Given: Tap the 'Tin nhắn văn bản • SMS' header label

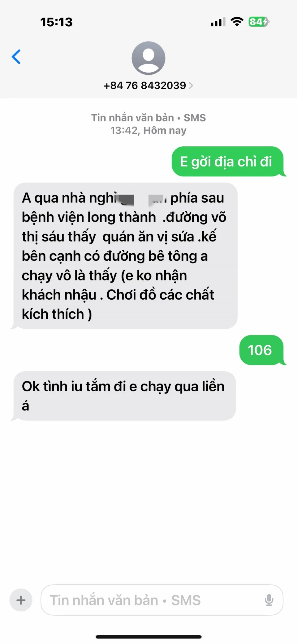Looking at the screenshot, I should pyautogui.click(x=148, y=118).
